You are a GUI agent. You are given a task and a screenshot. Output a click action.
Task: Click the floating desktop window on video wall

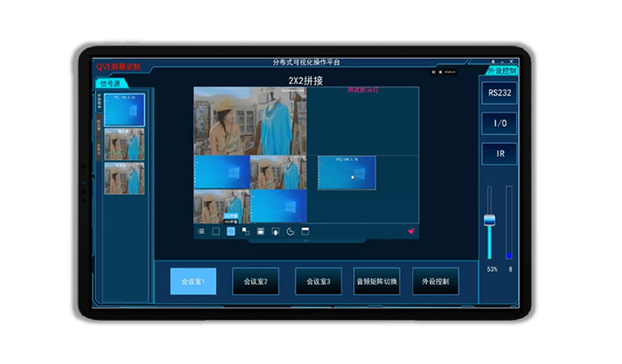(347, 173)
